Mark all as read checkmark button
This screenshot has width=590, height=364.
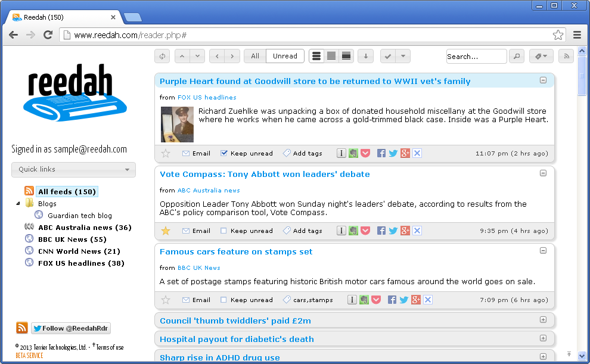pyautogui.click(x=388, y=57)
